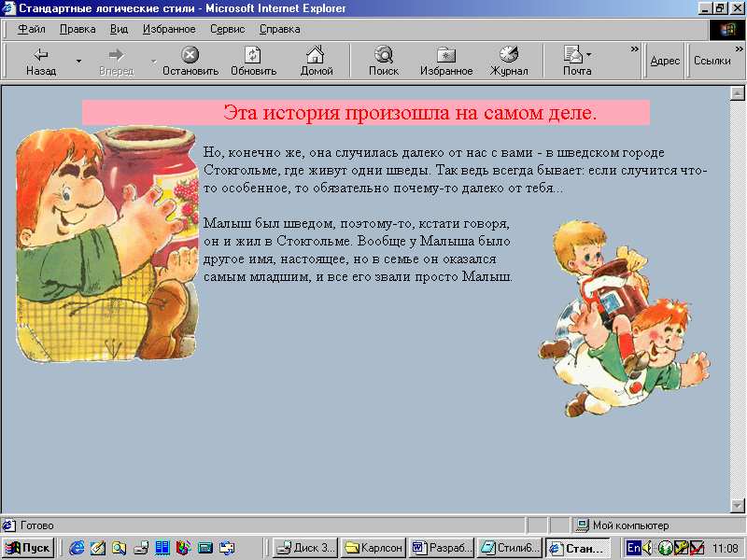This screenshot has width=747, height=560.
Task: Open the Поиск search panel
Action: click(384, 61)
